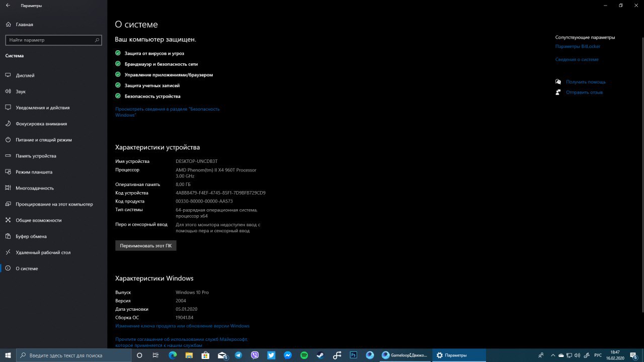Viewport: 644px width, 362px height.
Task: Open Photoshop from taskbar
Action: [x=353, y=355]
